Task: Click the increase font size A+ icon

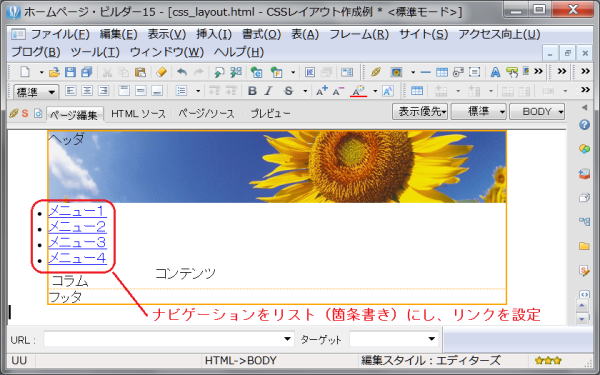Action: (x=321, y=91)
